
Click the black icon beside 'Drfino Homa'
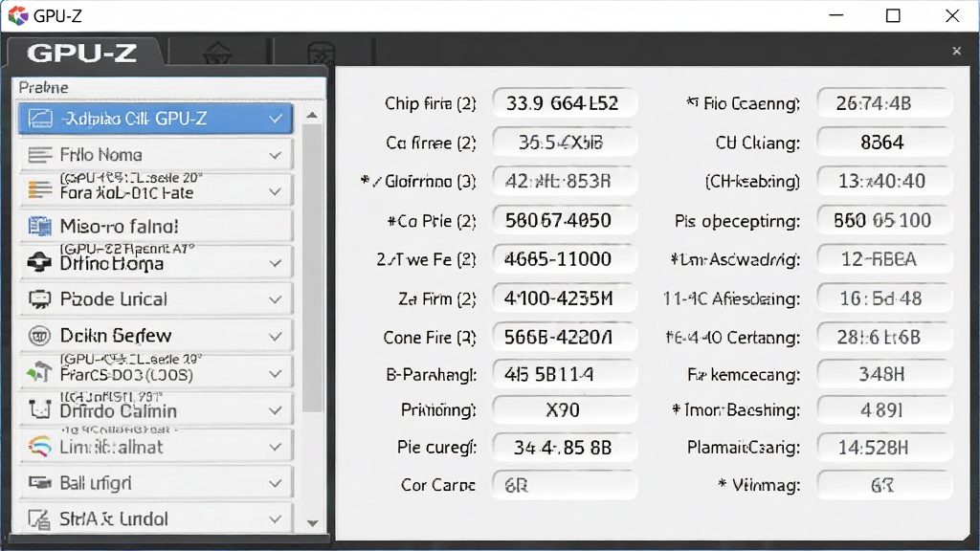coord(39,262)
